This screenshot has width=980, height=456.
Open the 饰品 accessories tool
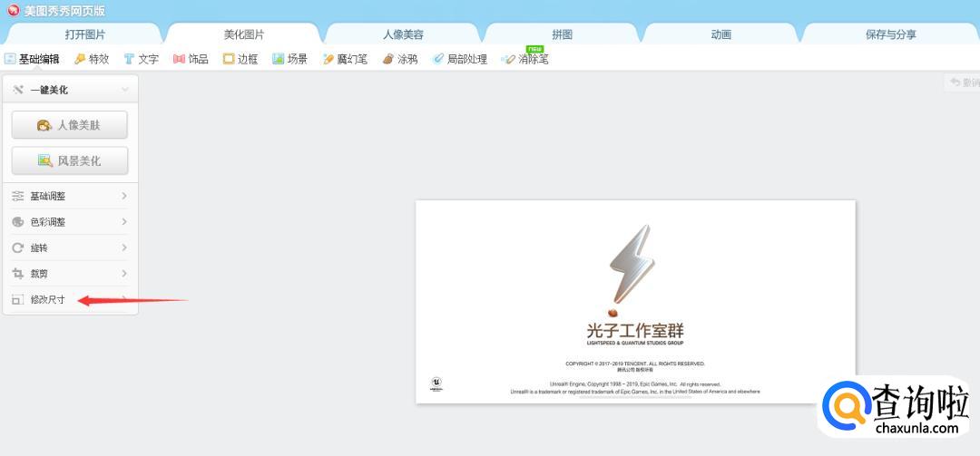[x=191, y=59]
